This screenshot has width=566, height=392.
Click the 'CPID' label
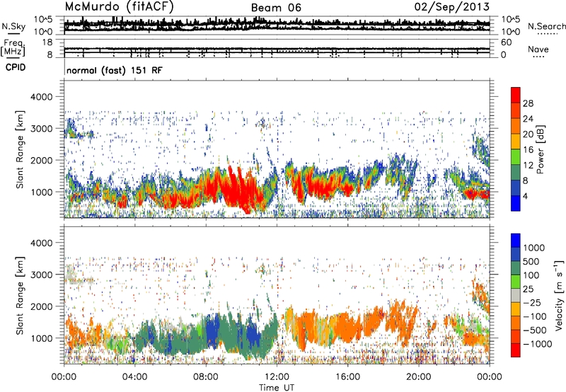tap(16, 67)
